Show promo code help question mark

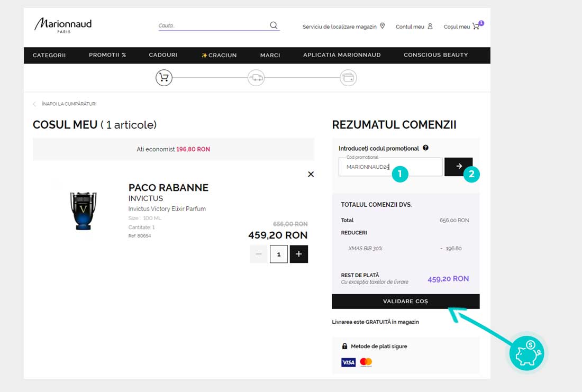pyautogui.click(x=425, y=148)
